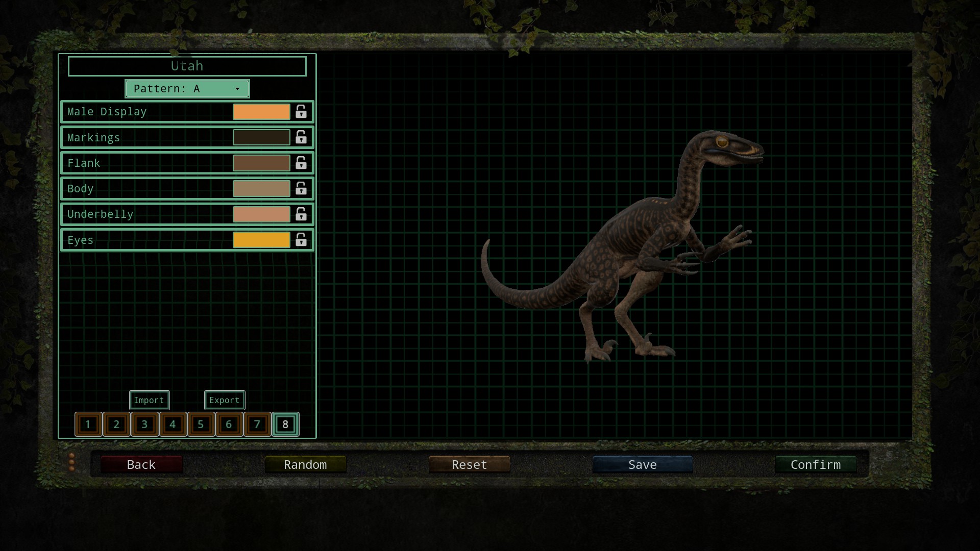Click the Body lock icon
The width and height of the screenshot is (980, 551).
(301, 188)
